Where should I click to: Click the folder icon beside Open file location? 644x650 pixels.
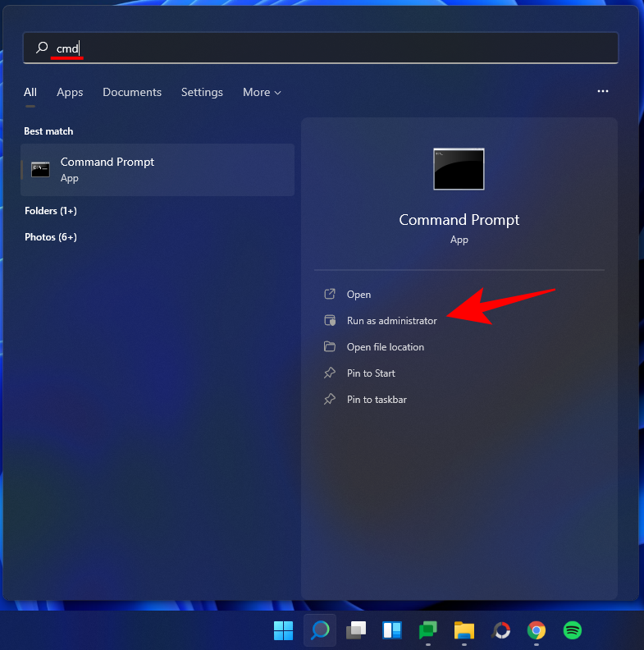[330, 346]
